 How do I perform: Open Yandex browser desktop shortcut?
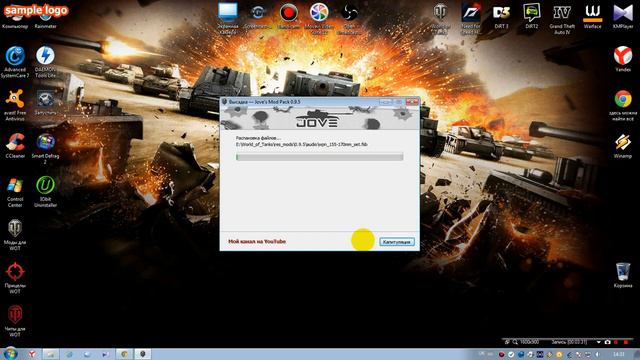(623, 59)
